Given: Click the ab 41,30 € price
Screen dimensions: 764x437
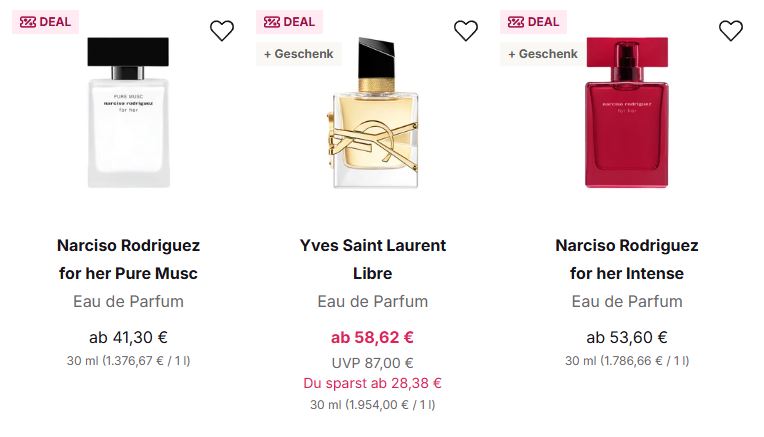Looking at the screenshot, I should click(128, 338).
